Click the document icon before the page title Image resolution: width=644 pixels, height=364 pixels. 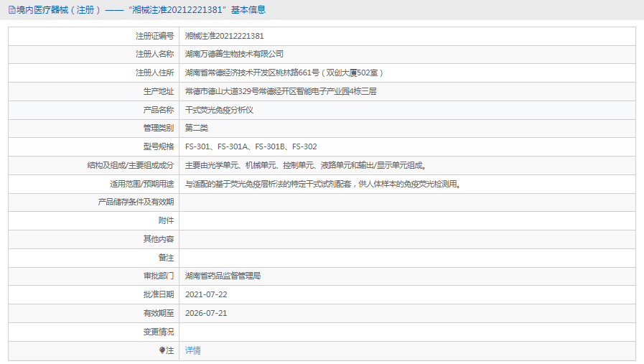pos(12,10)
